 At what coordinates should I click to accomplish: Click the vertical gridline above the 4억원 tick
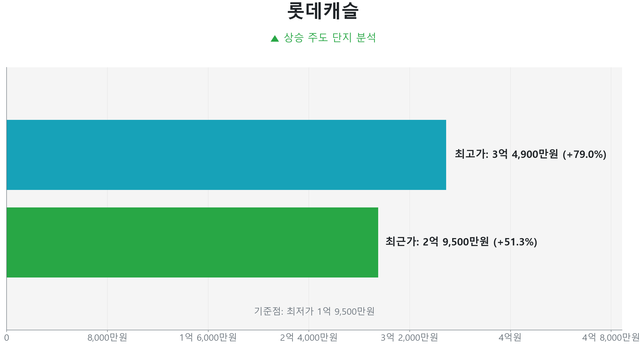point(510,93)
